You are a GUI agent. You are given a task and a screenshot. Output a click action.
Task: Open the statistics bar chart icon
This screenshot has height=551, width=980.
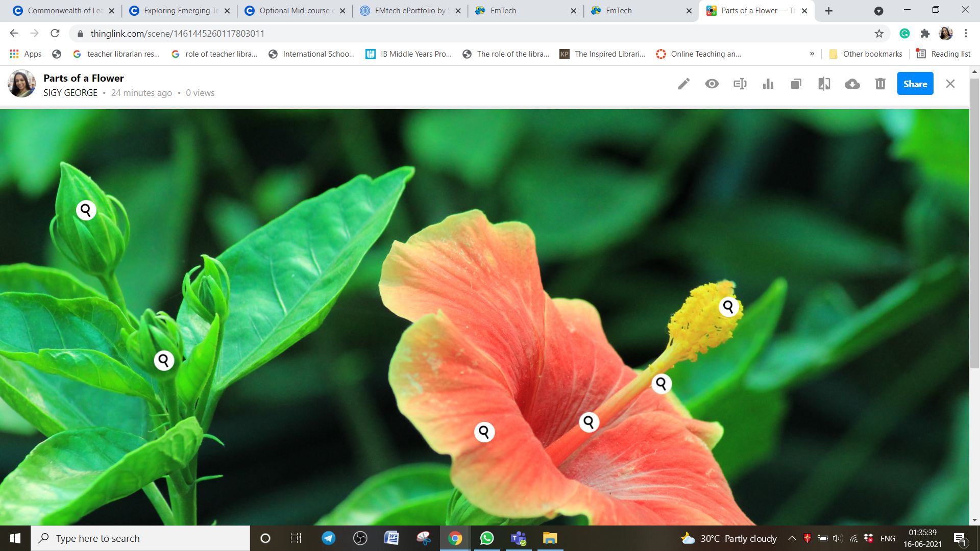(768, 84)
